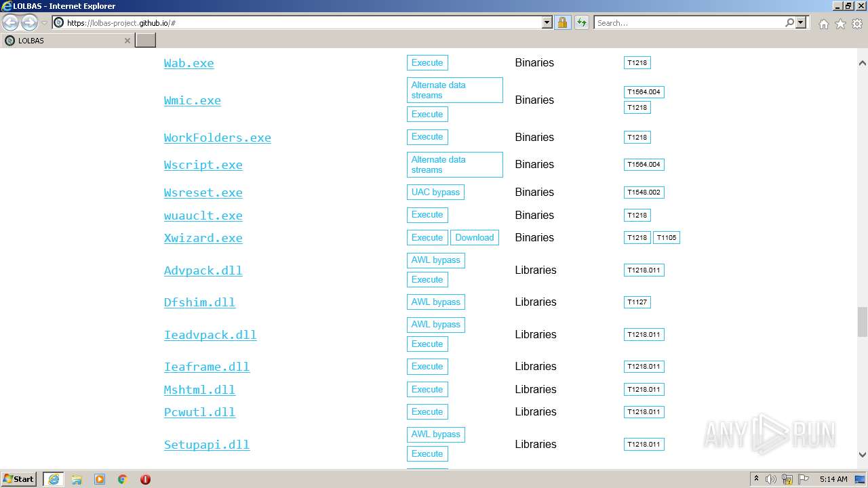This screenshot has height=488, width=868.
Task: Open the Home icon
Action: point(823,24)
